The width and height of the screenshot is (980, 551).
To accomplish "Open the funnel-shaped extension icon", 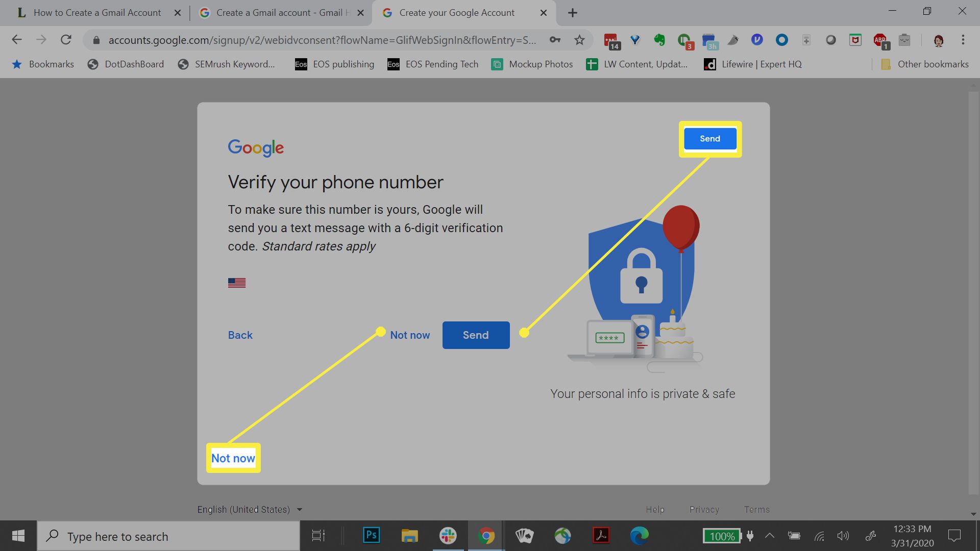I will [635, 40].
